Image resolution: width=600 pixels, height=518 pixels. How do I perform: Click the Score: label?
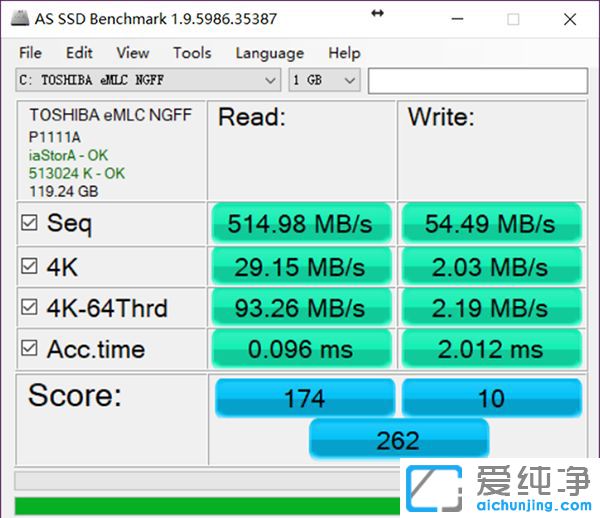(75, 395)
